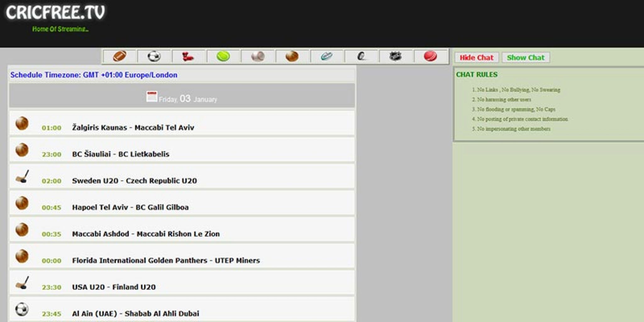Open the basketball category in the toolbar

point(292,57)
